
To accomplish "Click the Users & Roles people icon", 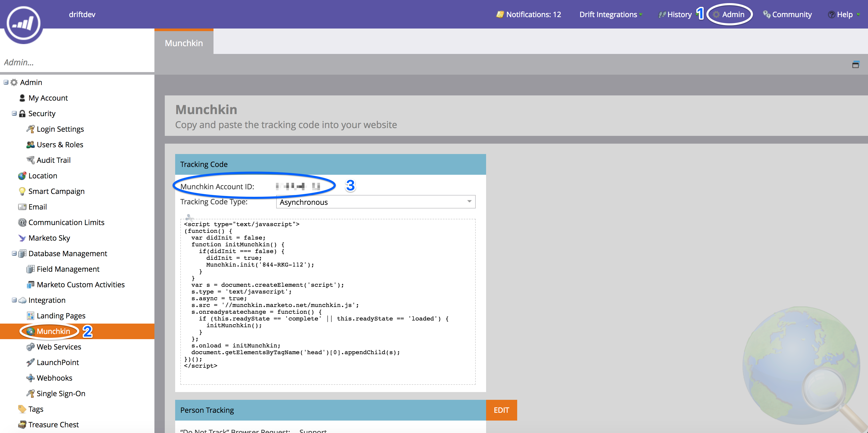I will (30, 144).
